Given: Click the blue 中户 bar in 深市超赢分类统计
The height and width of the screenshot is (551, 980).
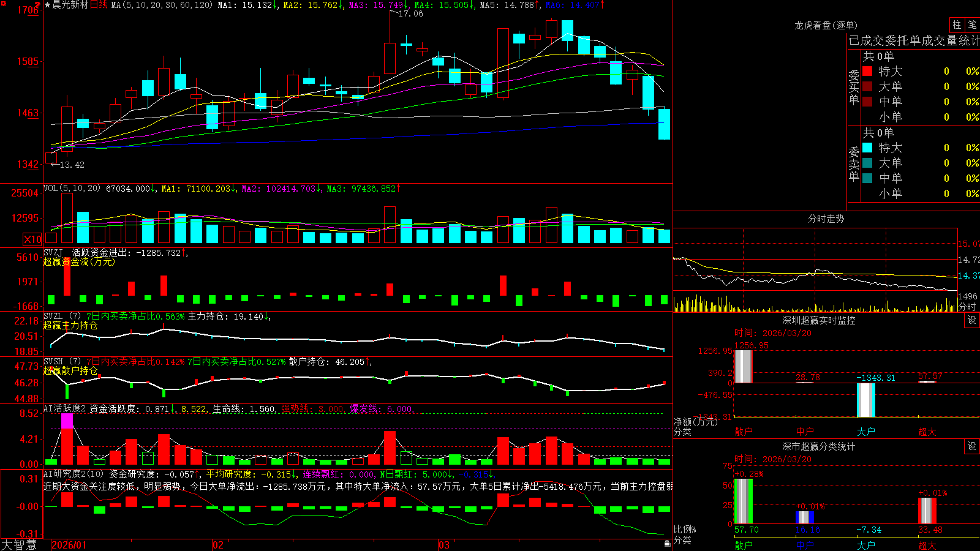Looking at the screenshot, I should (x=804, y=517).
